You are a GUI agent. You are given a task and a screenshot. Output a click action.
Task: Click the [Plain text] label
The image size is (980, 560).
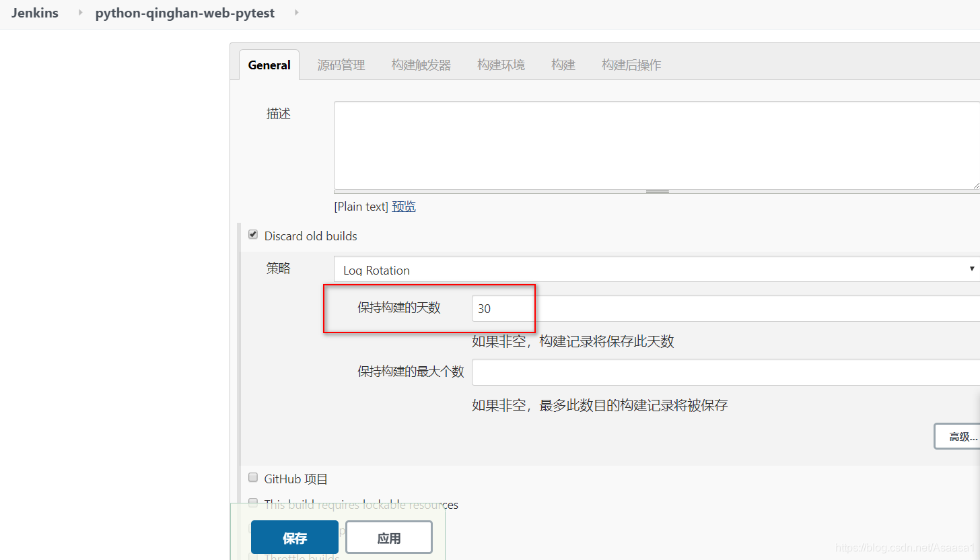[x=361, y=207]
